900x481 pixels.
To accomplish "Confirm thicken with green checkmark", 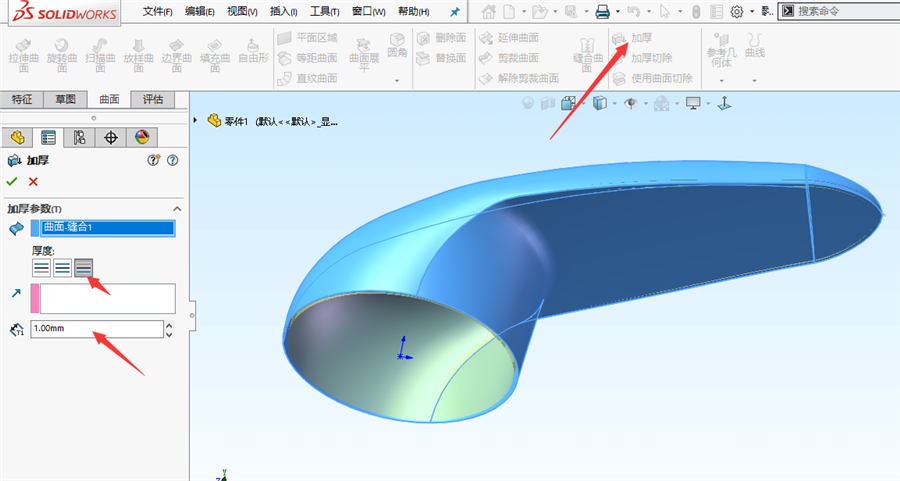I will [11, 181].
